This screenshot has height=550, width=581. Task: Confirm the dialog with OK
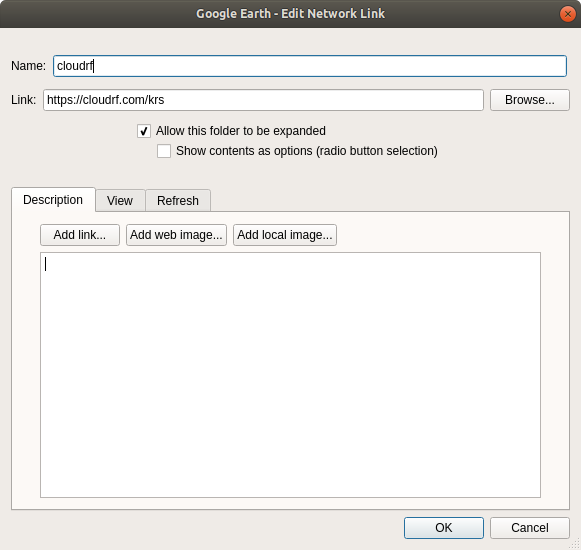(x=444, y=527)
